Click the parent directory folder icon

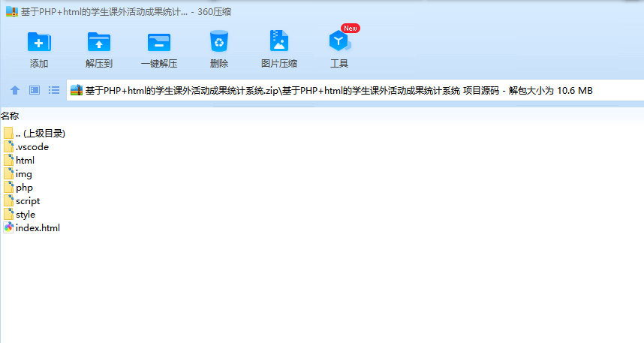[x=8, y=133]
